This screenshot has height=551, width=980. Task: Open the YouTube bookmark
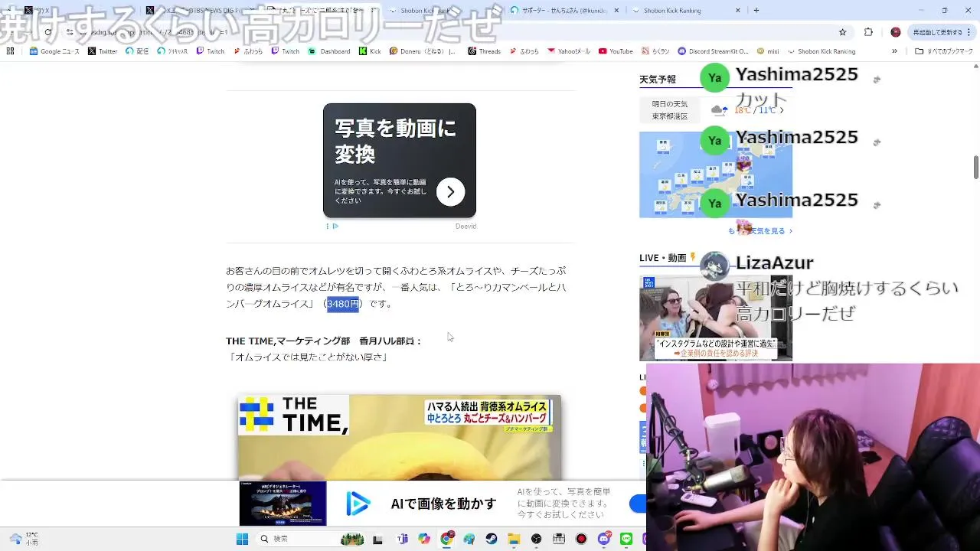616,51
